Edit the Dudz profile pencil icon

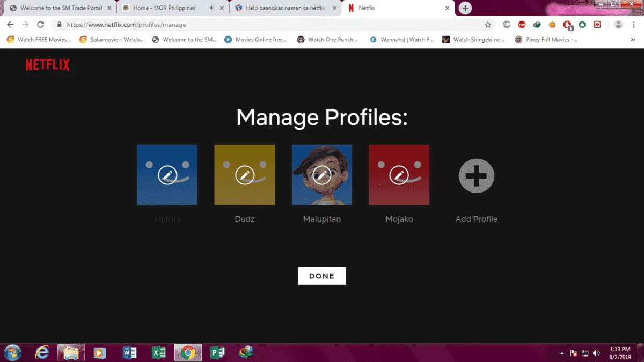pos(245,175)
